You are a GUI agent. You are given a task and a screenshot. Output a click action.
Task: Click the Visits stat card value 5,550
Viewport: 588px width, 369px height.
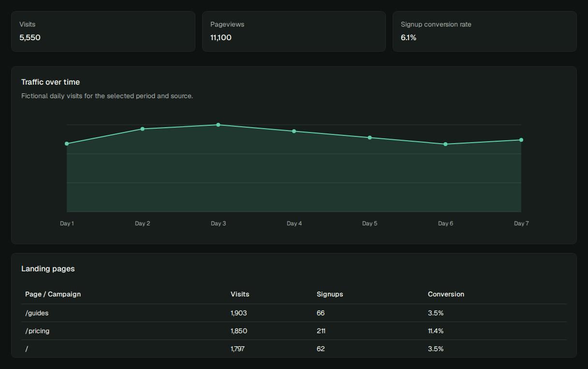(x=30, y=38)
